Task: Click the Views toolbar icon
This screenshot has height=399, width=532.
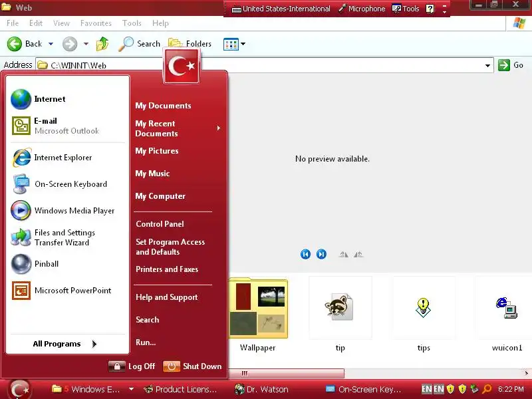Action: 231,44
